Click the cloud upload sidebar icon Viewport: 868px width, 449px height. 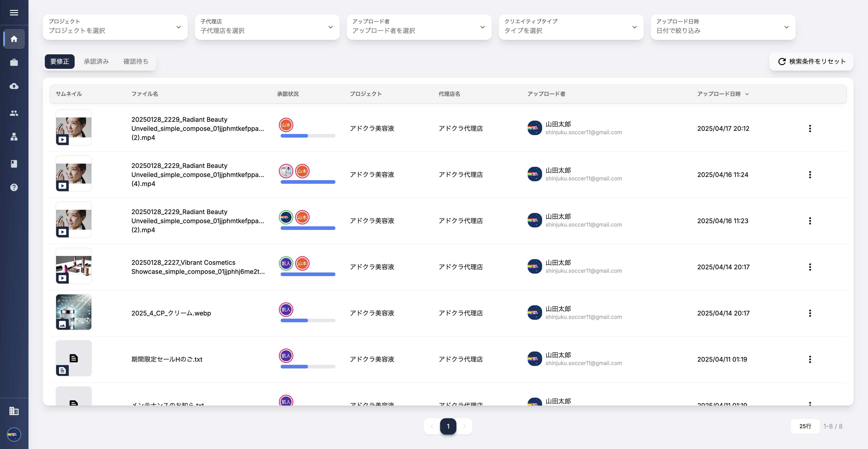(x=14, y=86)
